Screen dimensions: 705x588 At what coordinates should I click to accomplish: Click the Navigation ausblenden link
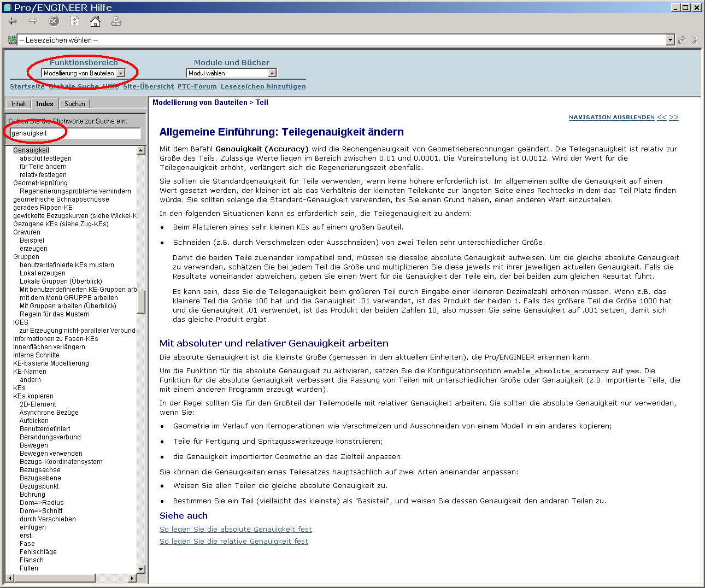point(612,117)
